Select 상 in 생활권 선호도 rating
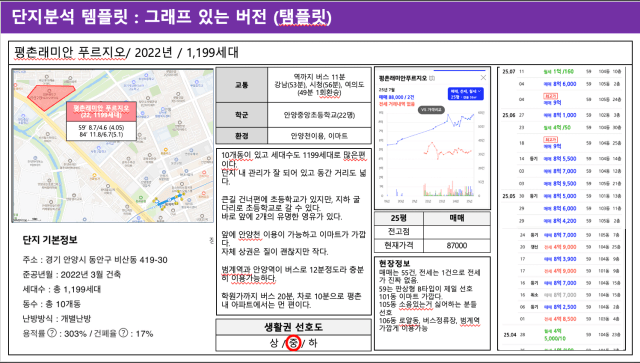 [273, 343]
